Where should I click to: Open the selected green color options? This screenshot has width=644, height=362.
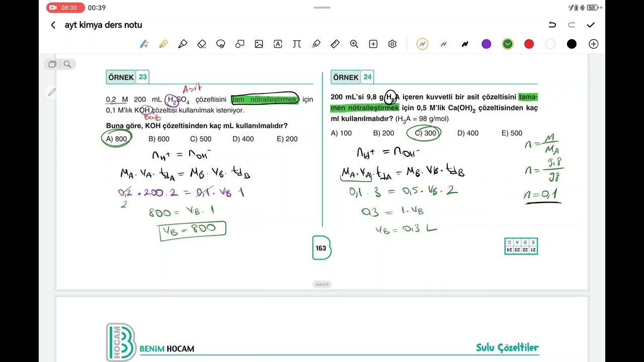coord(508,44)
